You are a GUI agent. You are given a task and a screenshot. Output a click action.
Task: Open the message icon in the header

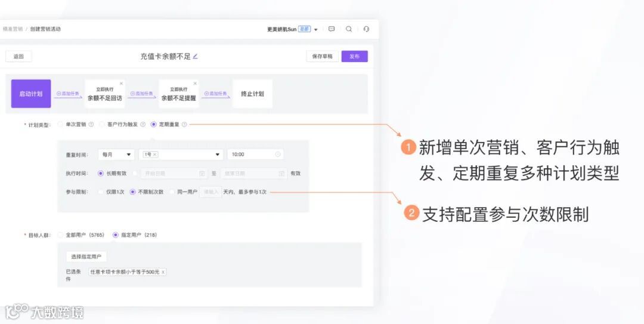332,29
